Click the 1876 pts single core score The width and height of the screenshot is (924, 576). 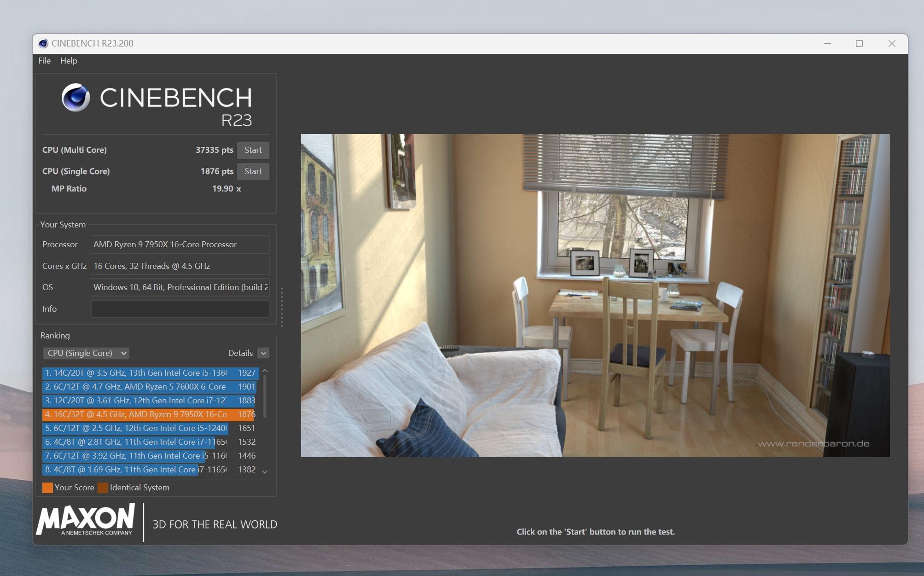pyautogui.click(x=217, y=171)
